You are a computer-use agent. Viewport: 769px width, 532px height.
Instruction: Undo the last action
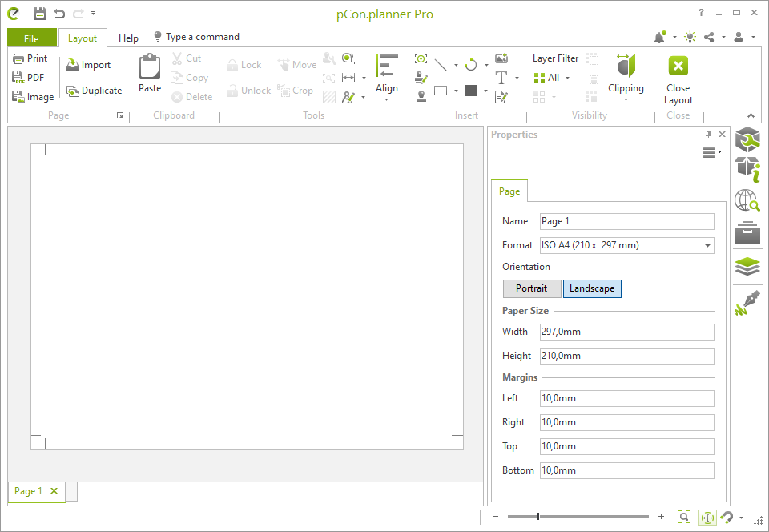[59, 14]
